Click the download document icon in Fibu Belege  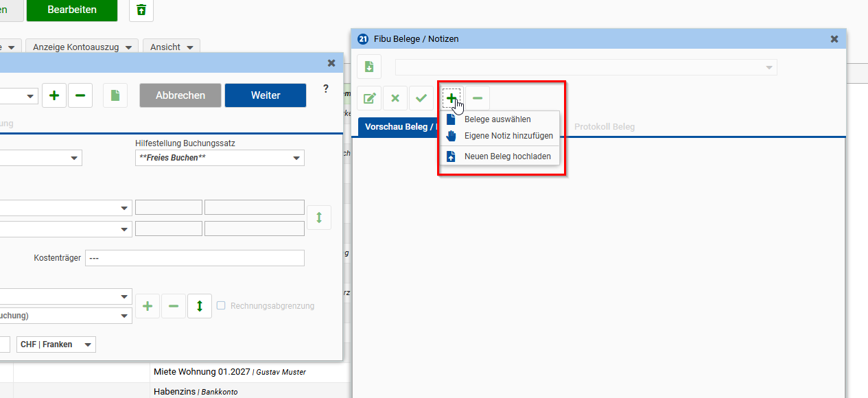[369, 67]
